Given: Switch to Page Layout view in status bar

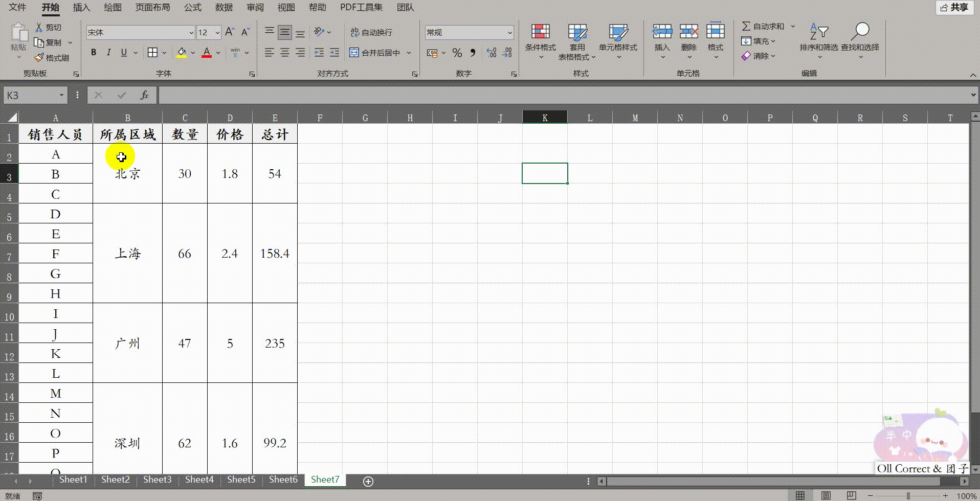Looking at the screenshot, I should pyautogui.click(x=826, y=496).
